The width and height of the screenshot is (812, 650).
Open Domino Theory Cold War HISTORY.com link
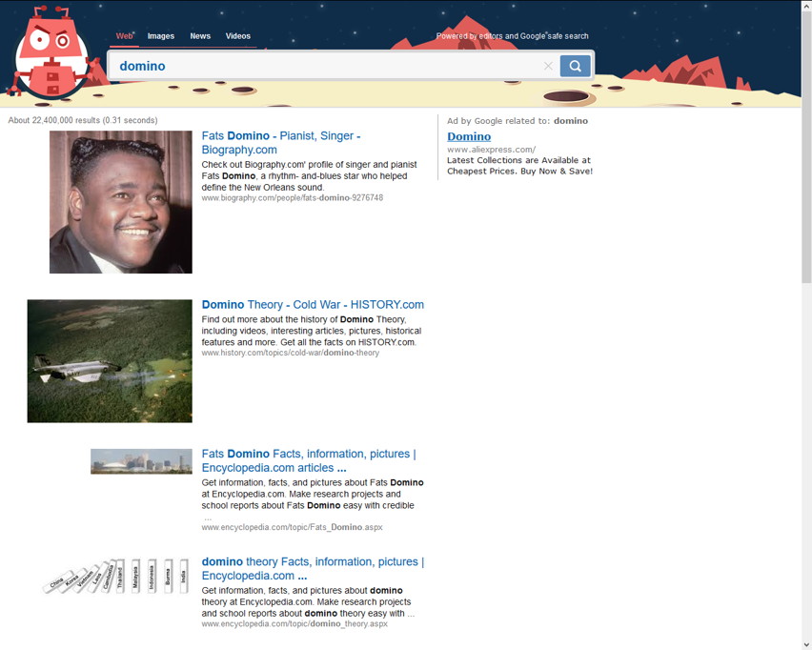(x=313, y=305)
